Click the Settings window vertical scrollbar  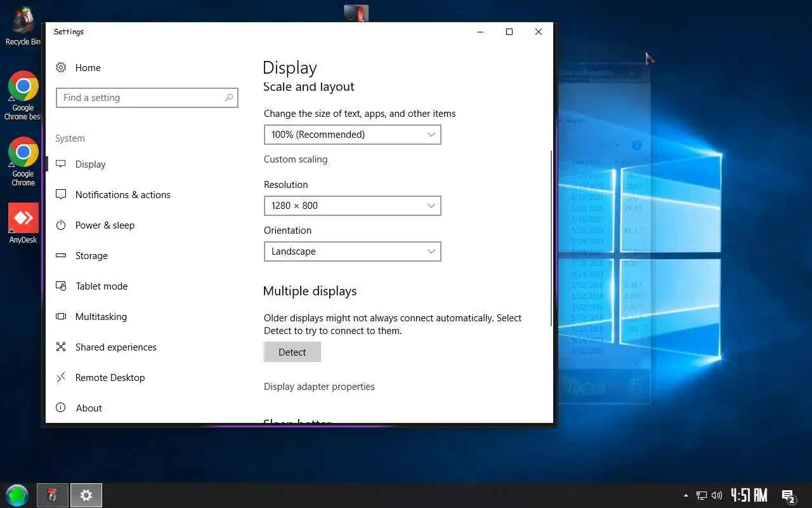[551, 238]
